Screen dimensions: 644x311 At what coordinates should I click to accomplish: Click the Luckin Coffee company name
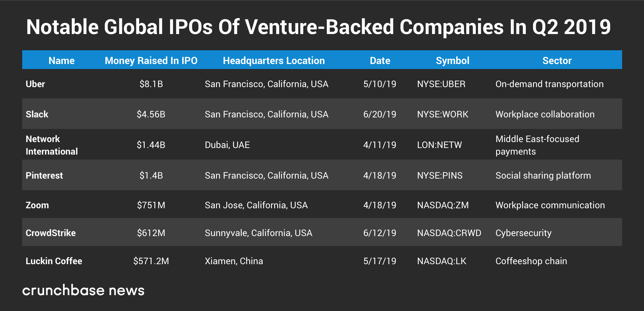(x=54, y=261)
